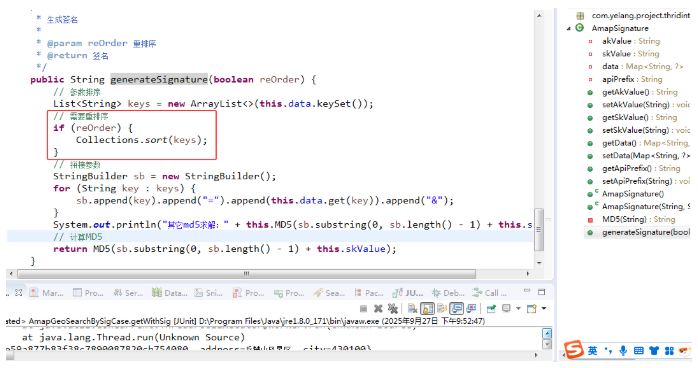The height and width of the screenshot is (368, 698).
Task: Click Remove All Terminated Launches icon
Action: (393, 308)
